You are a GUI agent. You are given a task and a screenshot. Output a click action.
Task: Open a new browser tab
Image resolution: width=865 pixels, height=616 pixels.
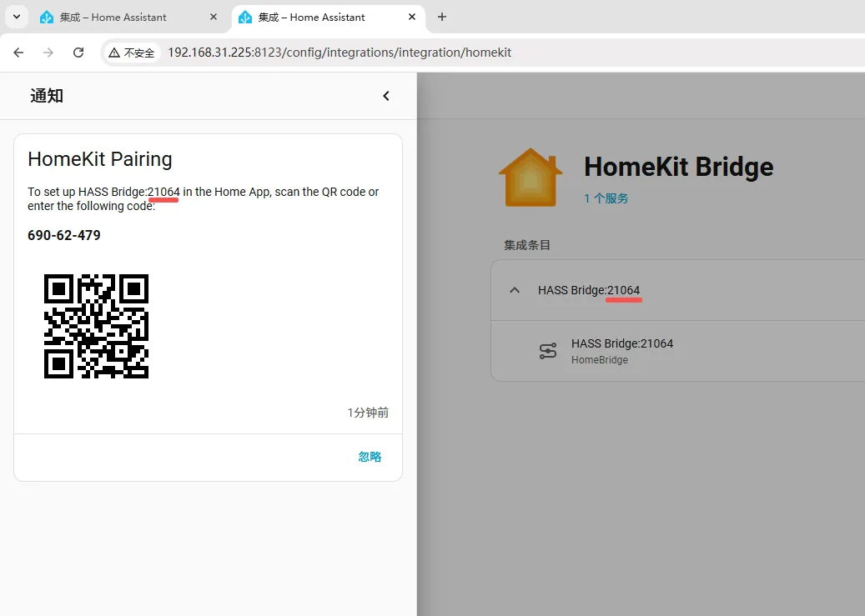442,18
